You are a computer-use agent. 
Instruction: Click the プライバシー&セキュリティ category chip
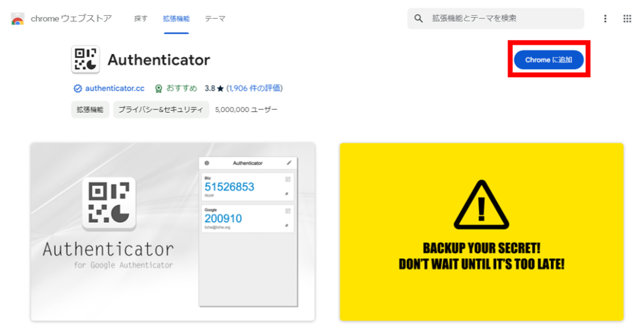161,110
